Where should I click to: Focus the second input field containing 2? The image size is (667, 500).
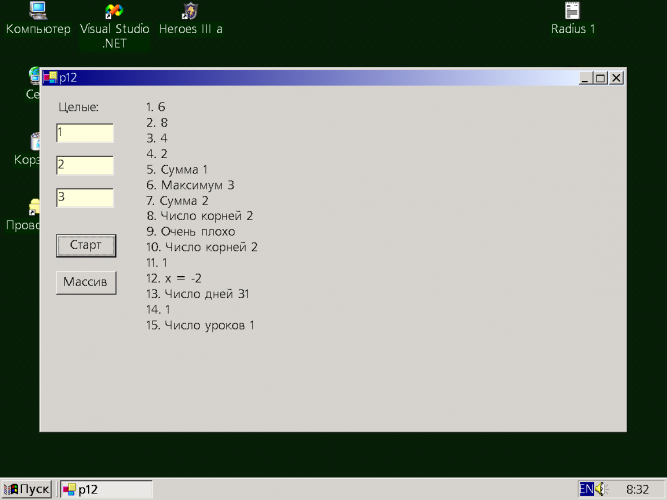85,165
